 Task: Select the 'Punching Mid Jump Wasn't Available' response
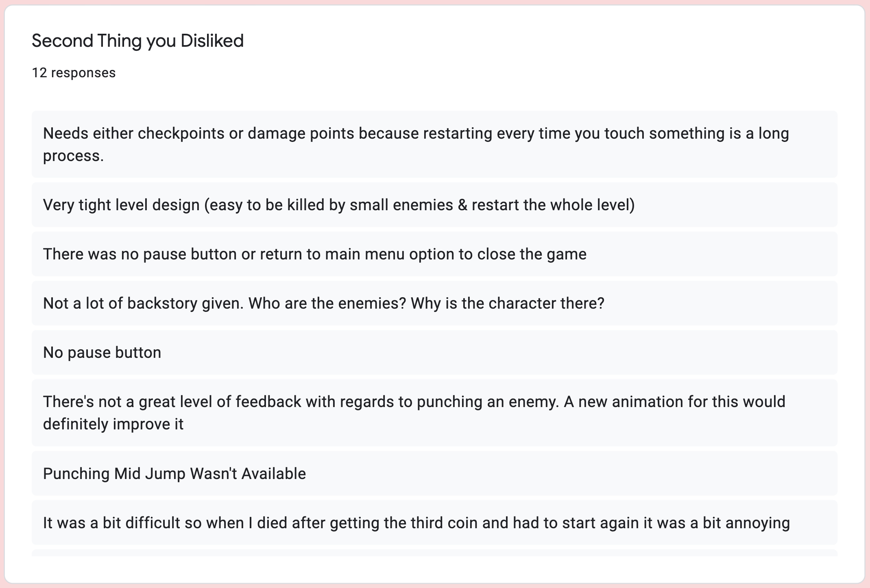[434, 473]
